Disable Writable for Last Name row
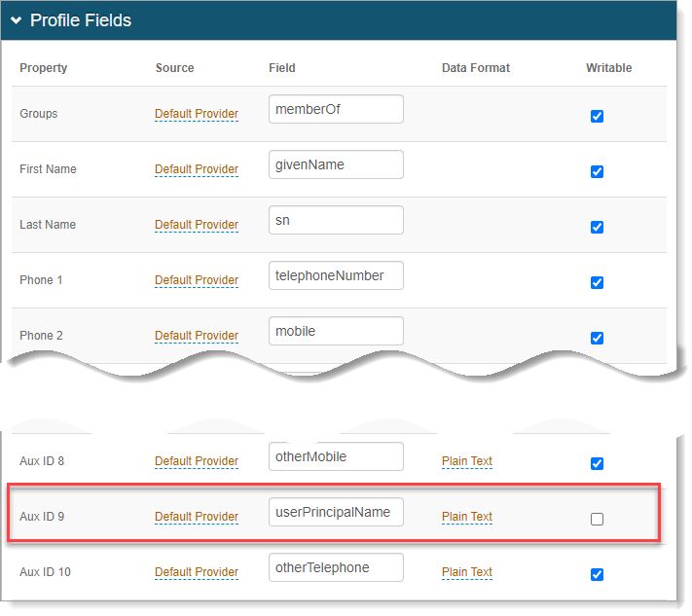 click(597, 227)
